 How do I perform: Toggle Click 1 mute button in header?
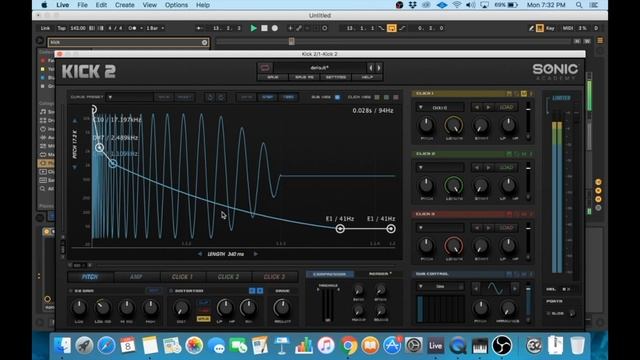pos(524,93)
